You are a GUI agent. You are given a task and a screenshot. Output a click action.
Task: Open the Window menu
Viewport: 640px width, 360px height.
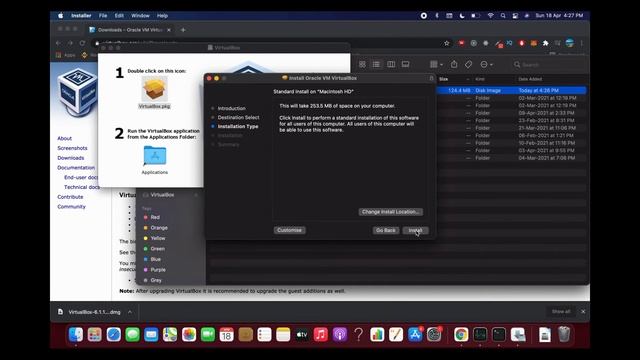coord(140,16)
